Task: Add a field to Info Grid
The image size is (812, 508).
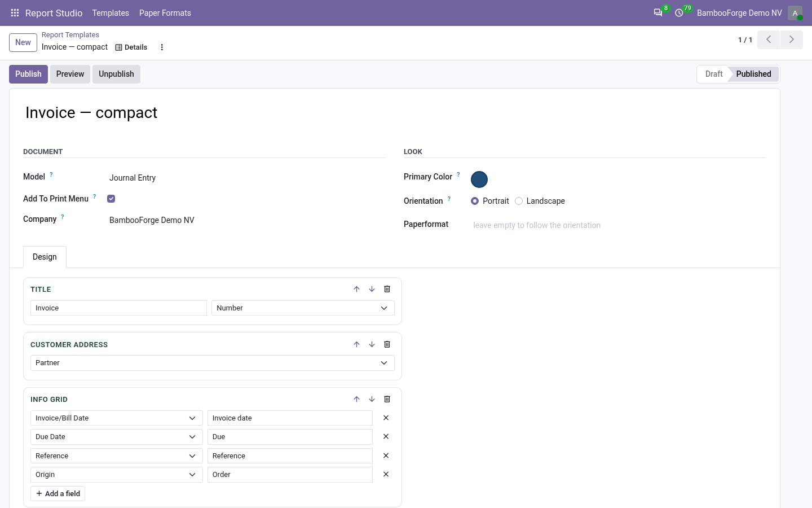Action: tap(58, 493)
